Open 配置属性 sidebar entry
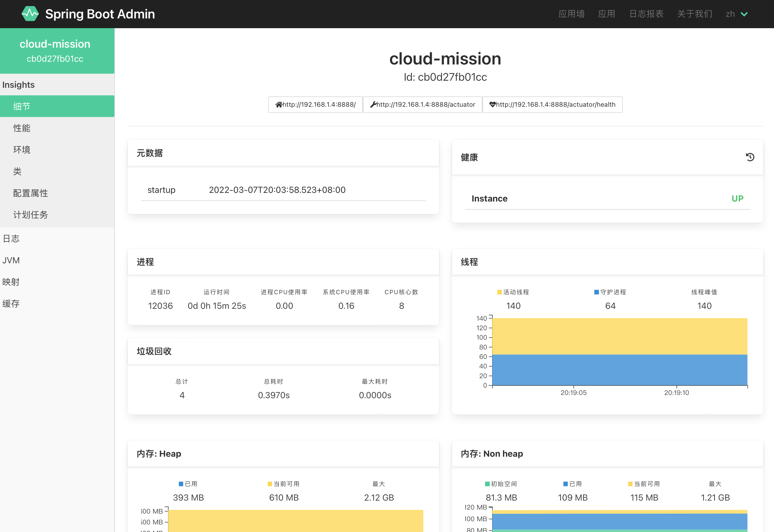Screen dimensions: 774x532 [30, 193]
